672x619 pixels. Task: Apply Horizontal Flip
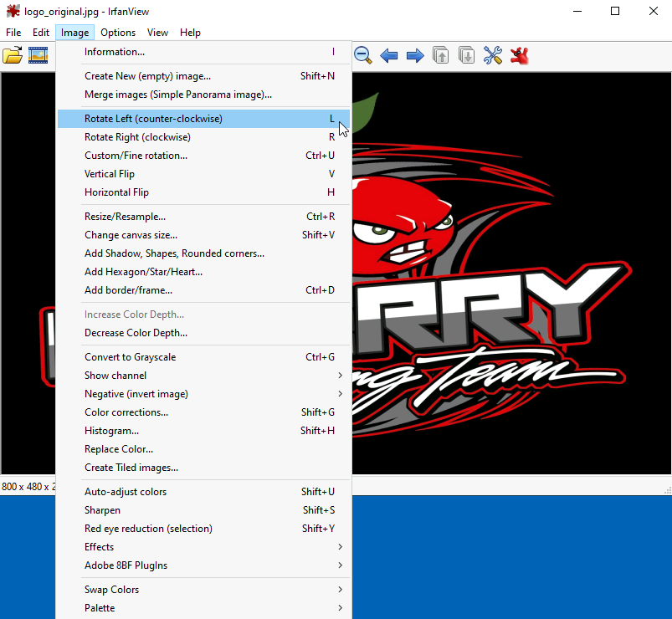pos(203,192)
